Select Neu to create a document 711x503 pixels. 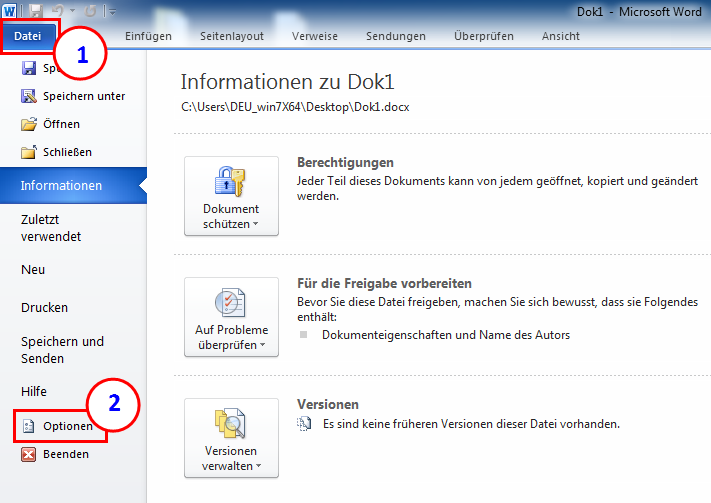pos(33,269)
